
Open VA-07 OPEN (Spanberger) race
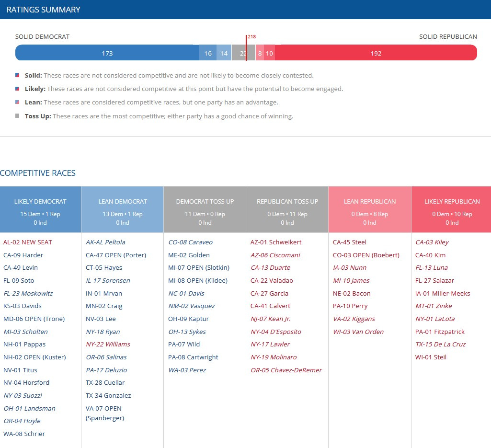point(105,413)
